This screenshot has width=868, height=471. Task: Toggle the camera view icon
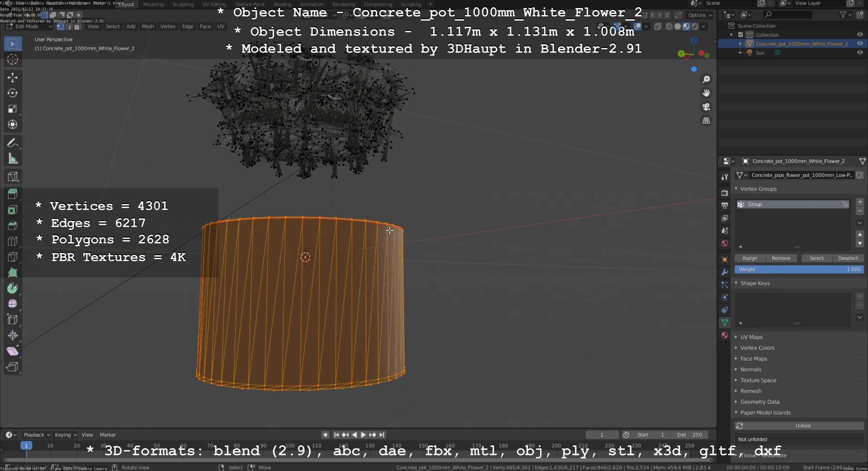point(706,107)
